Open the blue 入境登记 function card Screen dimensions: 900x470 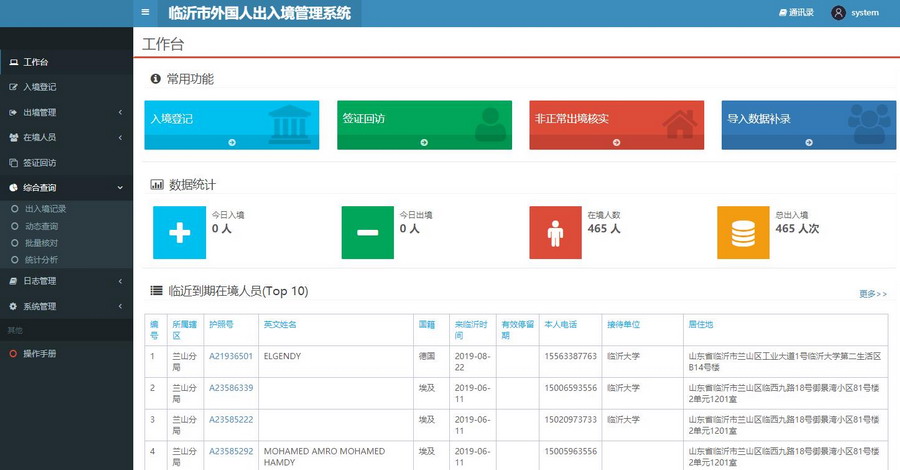click(x=231, y=125)
